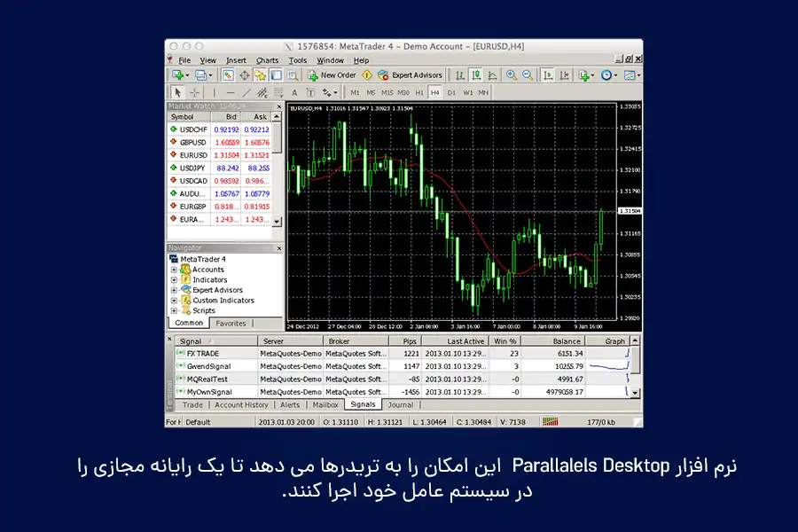Sort signals by Balance column header
The width and height of the screenshot is (798, 532).
(552, 341)
